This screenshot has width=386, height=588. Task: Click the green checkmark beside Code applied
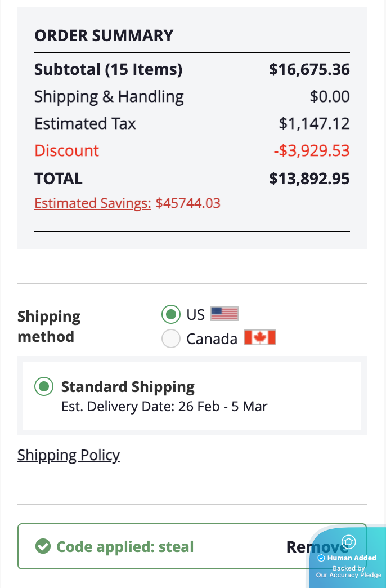click(x=43, y=546)
